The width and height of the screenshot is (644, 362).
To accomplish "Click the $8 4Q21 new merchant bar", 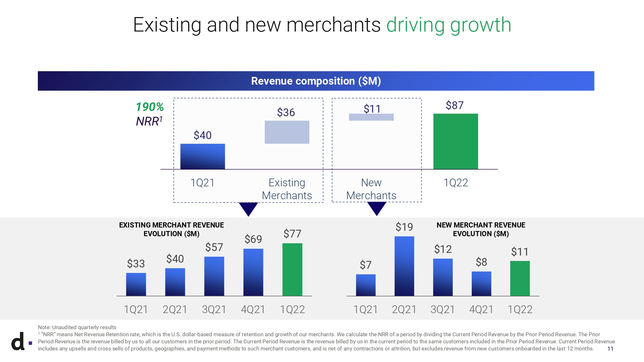I will coord(481,283).
